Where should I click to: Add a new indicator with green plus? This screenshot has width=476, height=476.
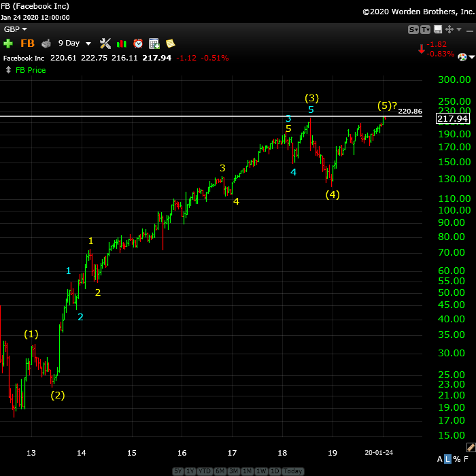tap(8, 44)
